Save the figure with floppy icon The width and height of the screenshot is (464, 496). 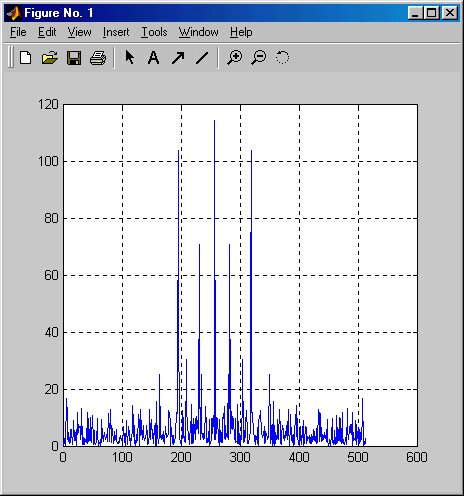(74, 58)
